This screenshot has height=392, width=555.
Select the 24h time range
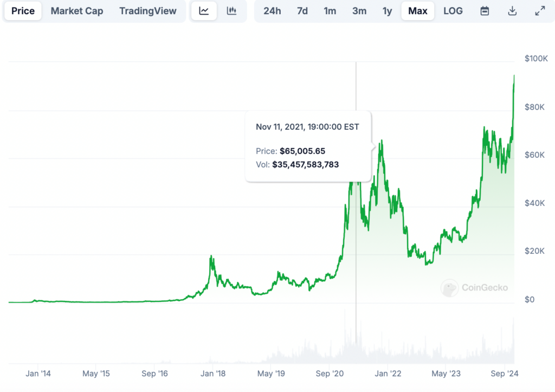click(272, 11)
